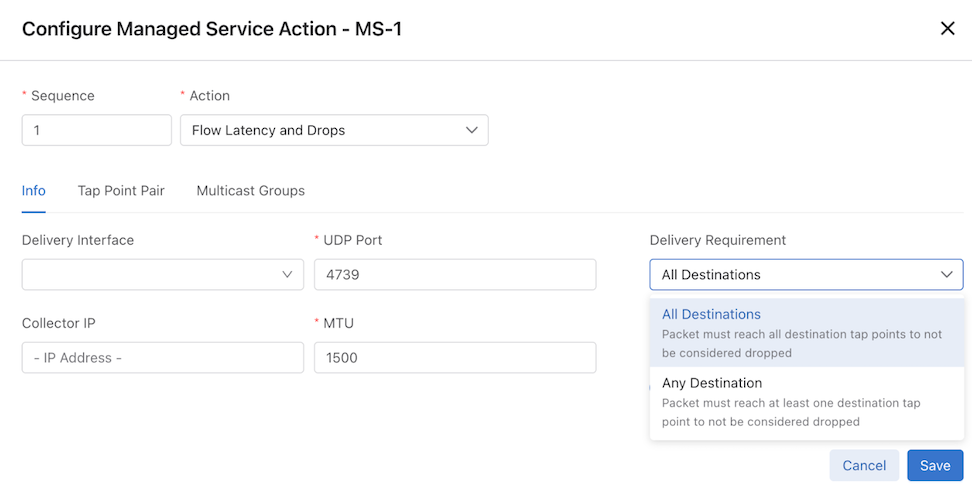Click into the UDP Port field
Image resolution: width=972 pixels, height=487 pixels.
(455, 274)
